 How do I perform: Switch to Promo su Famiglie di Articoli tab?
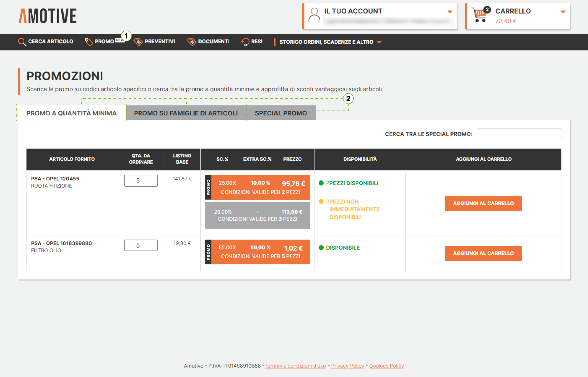pos(186,113)
